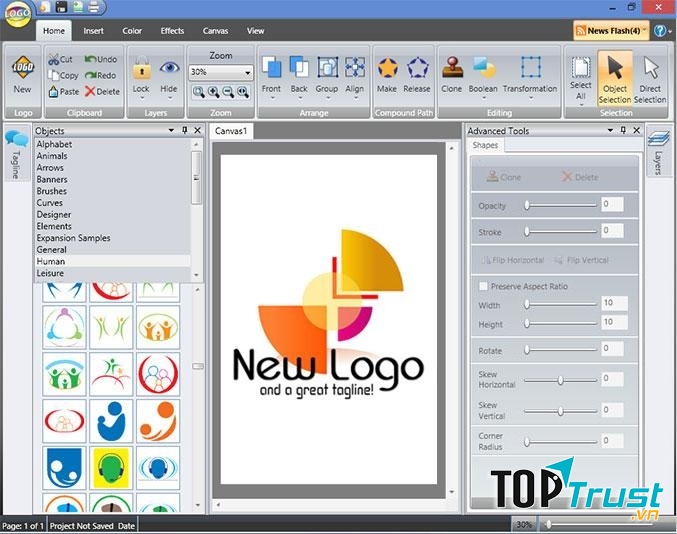Pin the Objects panel
This screenshot has width=677, height=534.
[185, 130]
